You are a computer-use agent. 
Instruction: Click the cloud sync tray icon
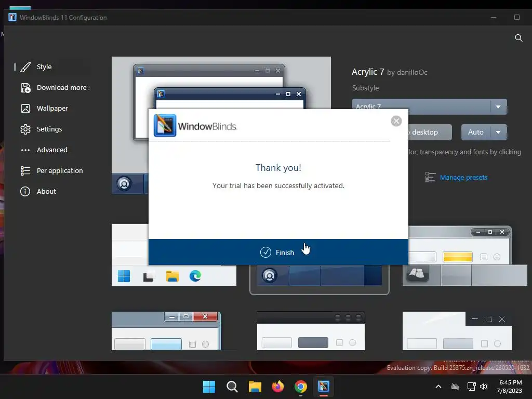[455, 387]
